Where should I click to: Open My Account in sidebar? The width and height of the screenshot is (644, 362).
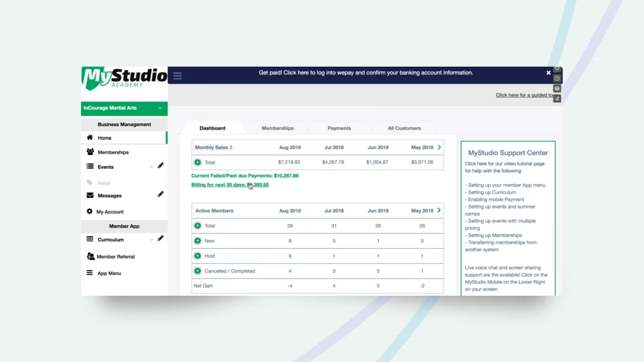coord(110,212)
